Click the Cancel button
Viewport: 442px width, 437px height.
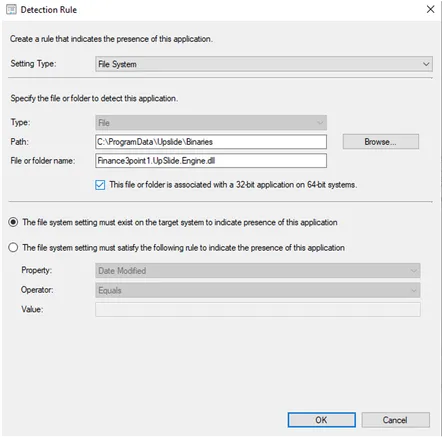(x=395, y=420)
